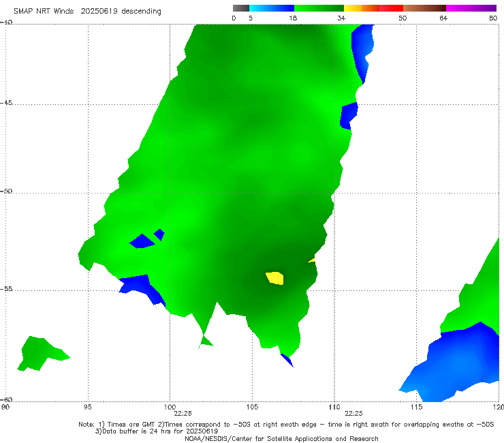Viewport: 504px width, 443px height.
Task: Click the large yellow high-wind patch
Action: (275, 278)
